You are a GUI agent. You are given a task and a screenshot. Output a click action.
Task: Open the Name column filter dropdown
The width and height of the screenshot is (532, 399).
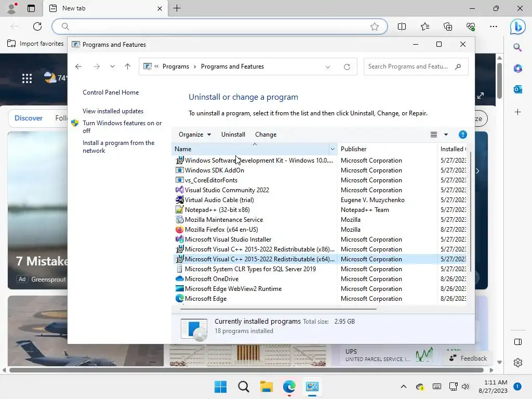[332, 149]
